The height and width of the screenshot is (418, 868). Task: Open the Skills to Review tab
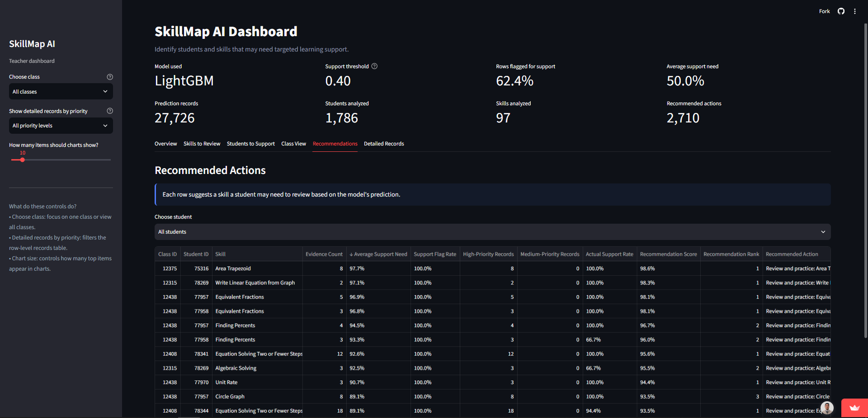pyautogui.click(x=202, y=144)
